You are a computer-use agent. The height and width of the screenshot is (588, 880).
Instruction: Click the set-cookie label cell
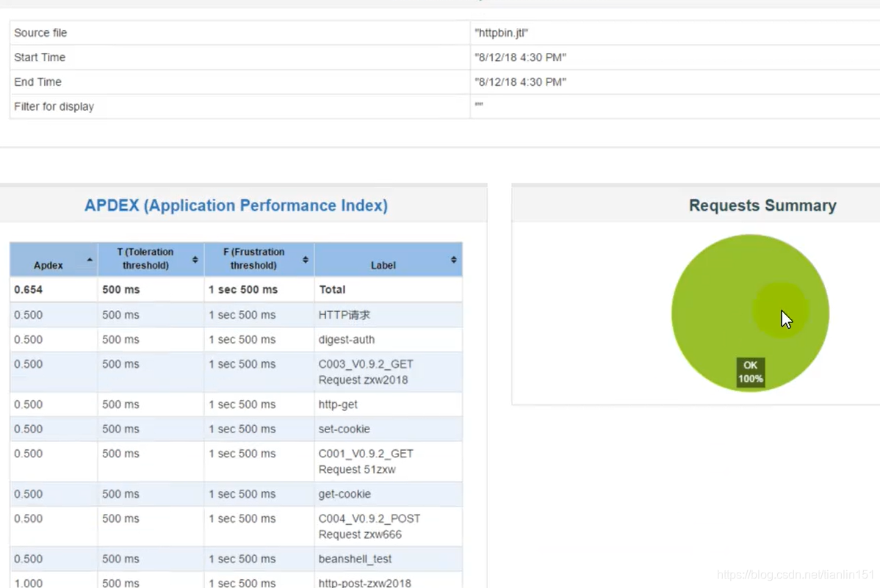pos(344,429)
